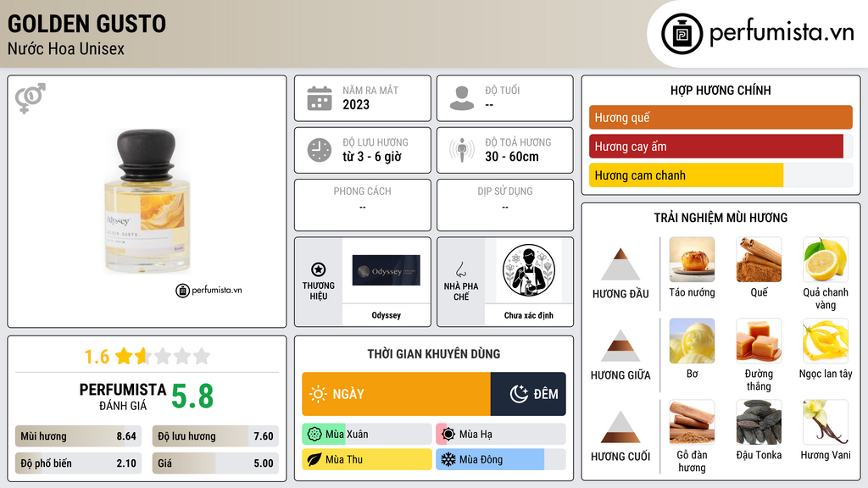This screenshot has width=868, height=488.
Task: Click the unisex gender symbol icon
Action: 31,98
